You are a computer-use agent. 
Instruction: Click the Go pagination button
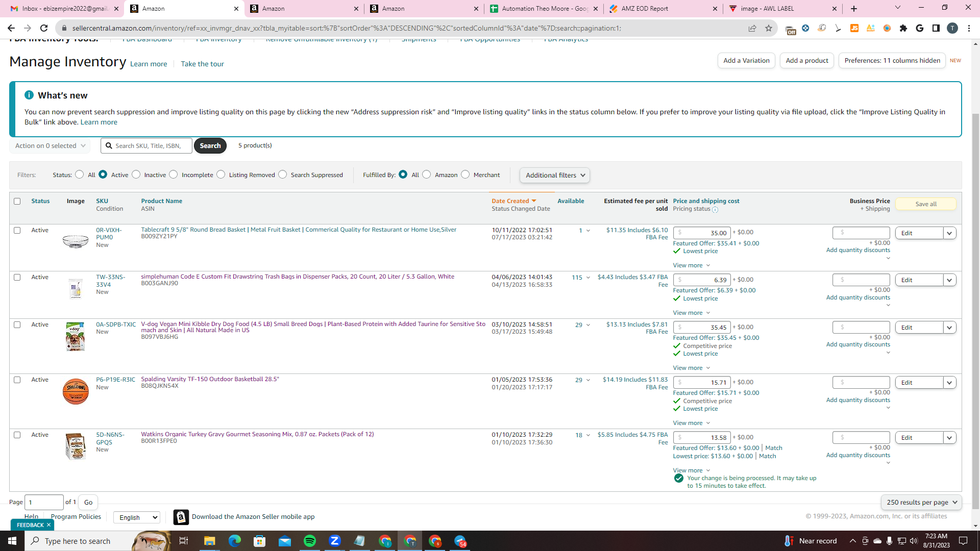click(x=88, y=503)
